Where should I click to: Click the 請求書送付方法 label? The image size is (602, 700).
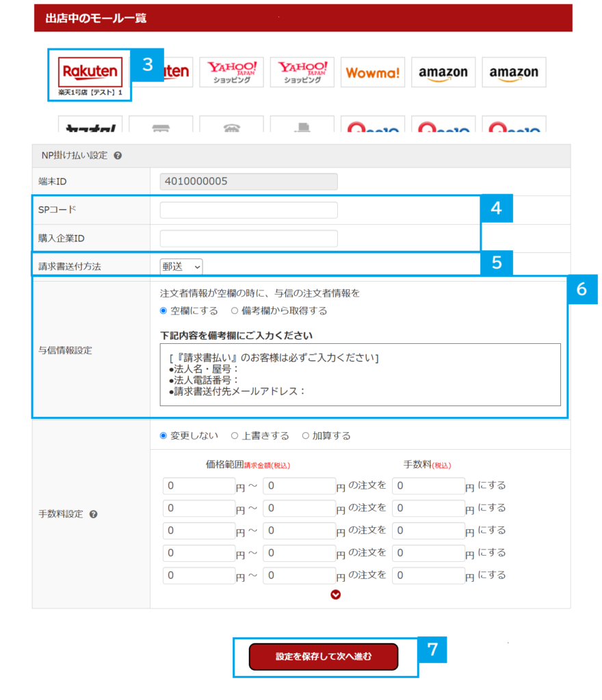(70, 267)
